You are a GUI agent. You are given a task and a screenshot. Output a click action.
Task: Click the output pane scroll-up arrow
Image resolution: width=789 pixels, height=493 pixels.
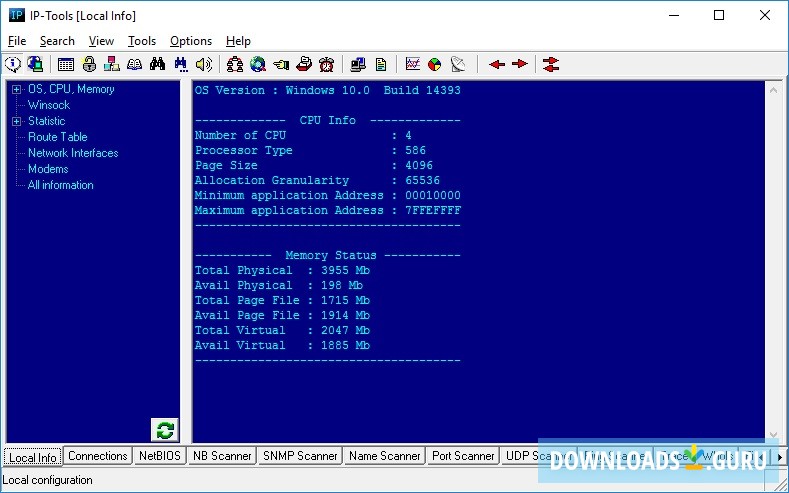pyautogui.click(x=773, y=91)
